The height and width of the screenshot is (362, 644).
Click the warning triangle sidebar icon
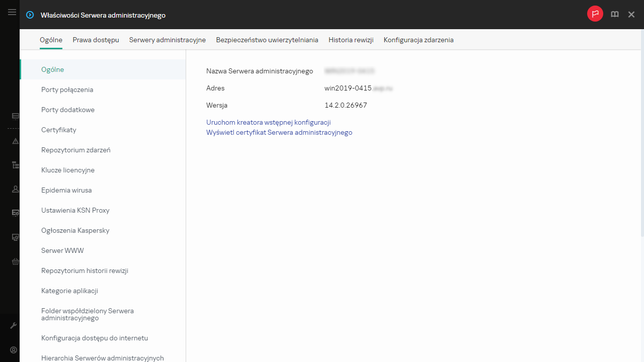(15, 141)
